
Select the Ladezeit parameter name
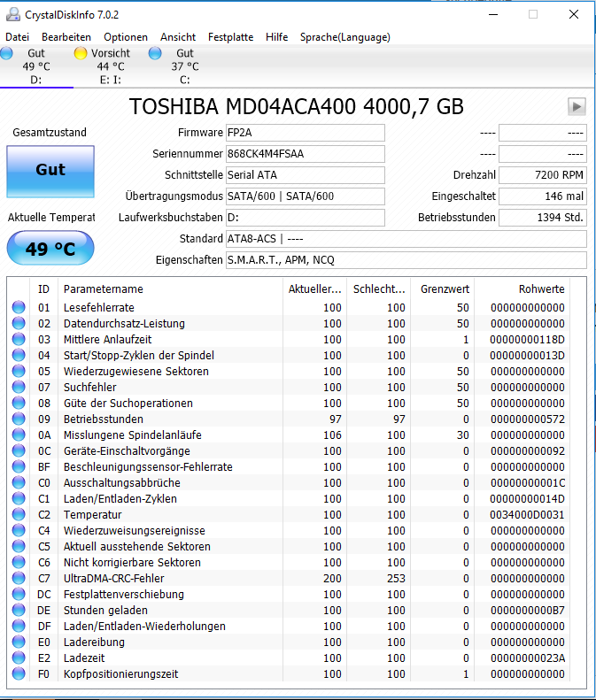84,658
